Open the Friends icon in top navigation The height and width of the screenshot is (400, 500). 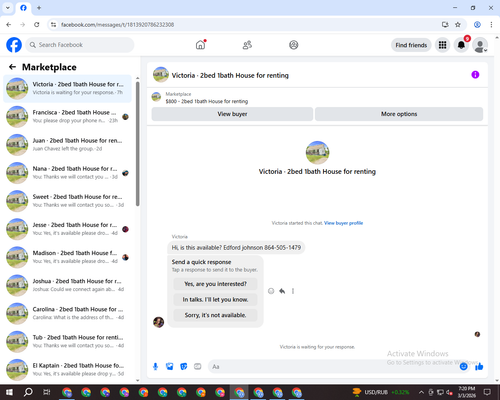(247, 45)
